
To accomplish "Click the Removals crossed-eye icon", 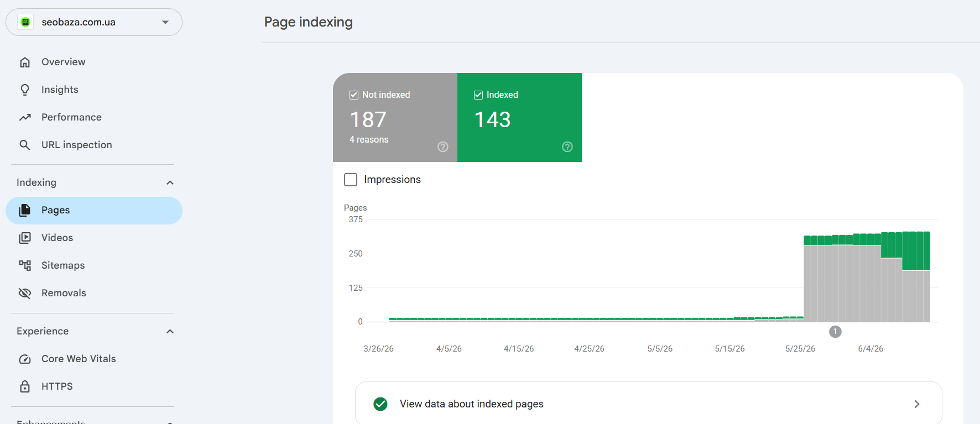I will pyautogui.click(x=25, y=293).
